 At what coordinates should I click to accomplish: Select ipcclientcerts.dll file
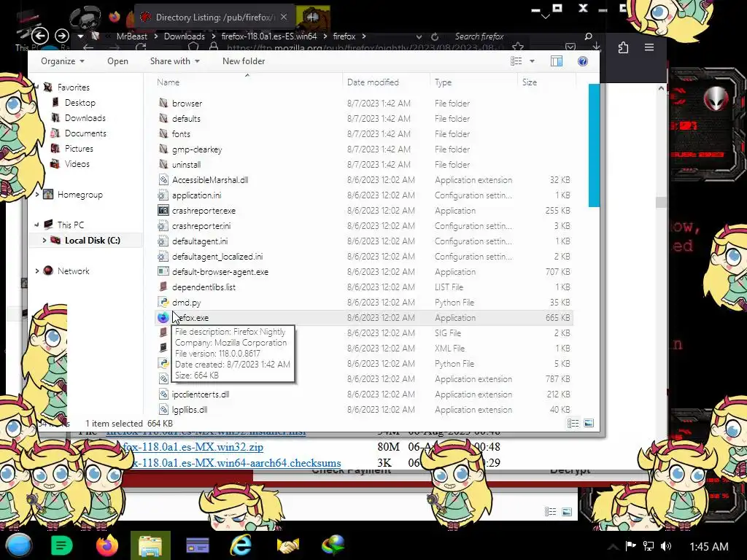click(x=201, y=394)
